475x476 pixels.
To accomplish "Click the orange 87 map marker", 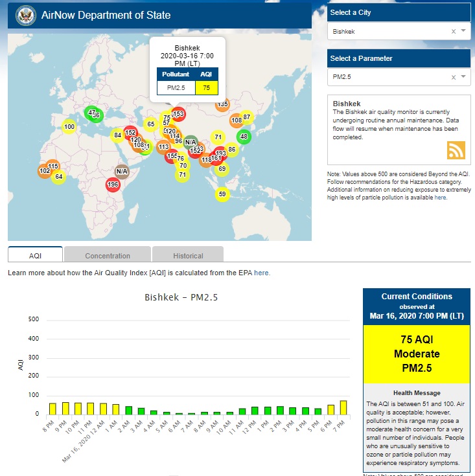I will [x=246, y=117].
